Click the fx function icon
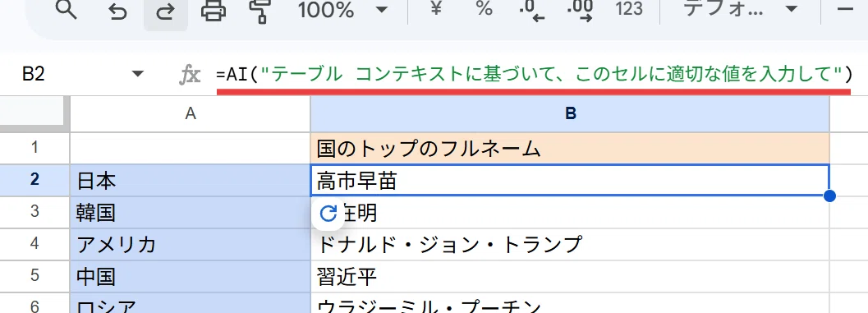This screenshot has height=313, width=868. (x=190, y=75)
